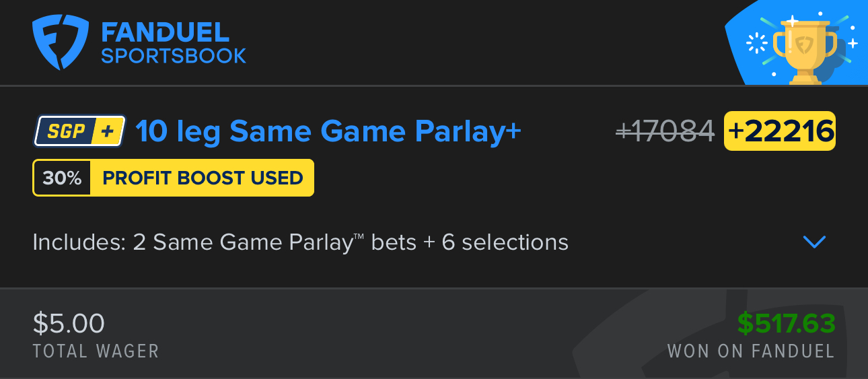Click the WON ON FANDUEL label

click(x=751, y=351)
